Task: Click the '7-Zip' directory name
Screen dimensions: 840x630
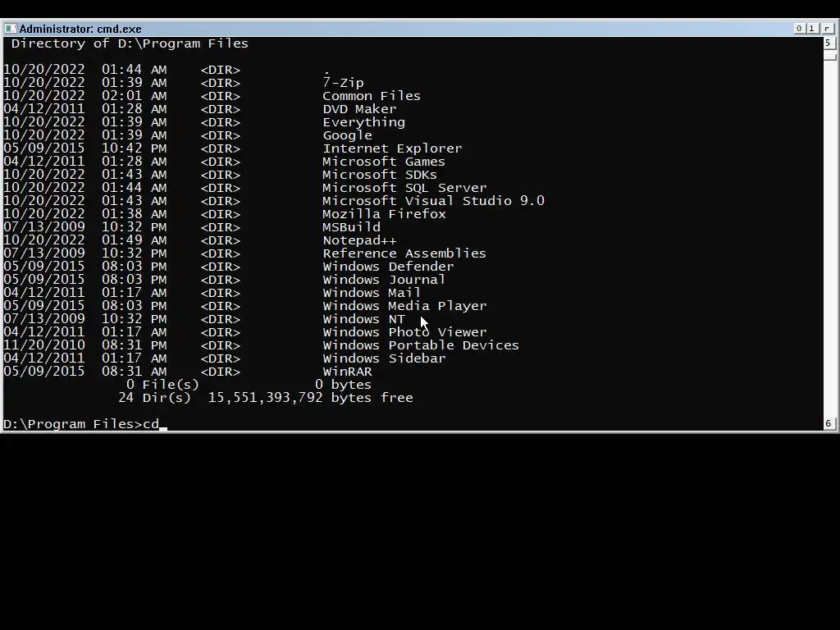Action: pyautogui.click(x=344, y=83)
